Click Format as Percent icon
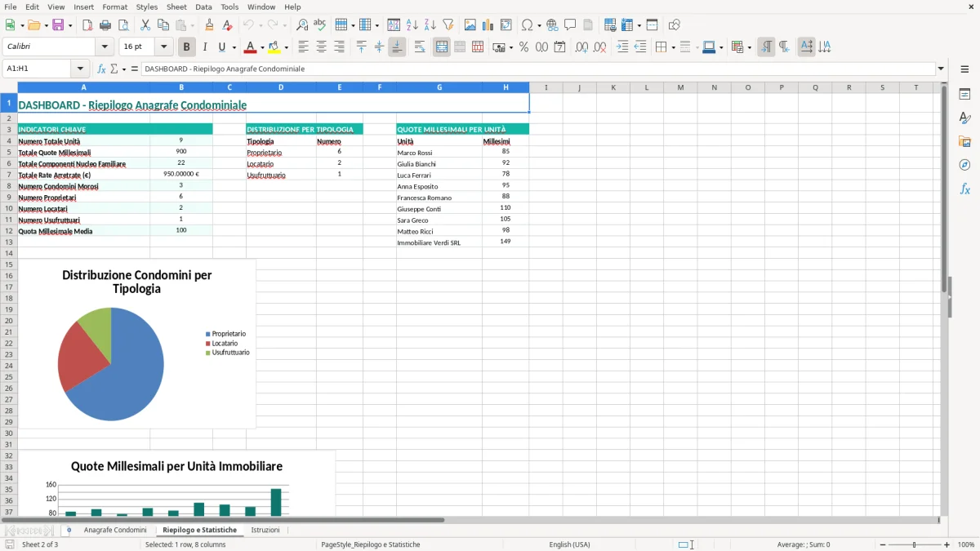Viewport: 980px width, 551px height. point(523,47)
